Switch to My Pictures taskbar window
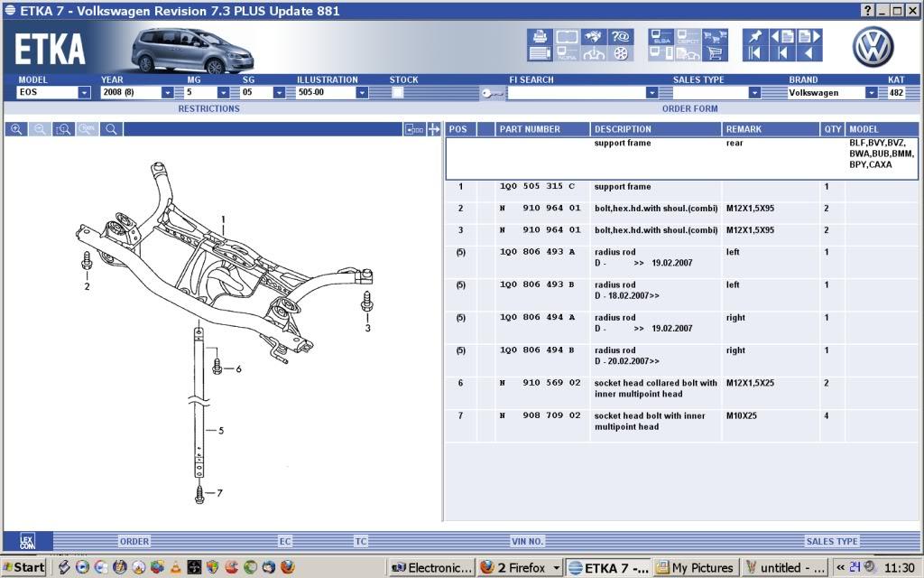This screenshot has height=578, width=924. [696, 568]
